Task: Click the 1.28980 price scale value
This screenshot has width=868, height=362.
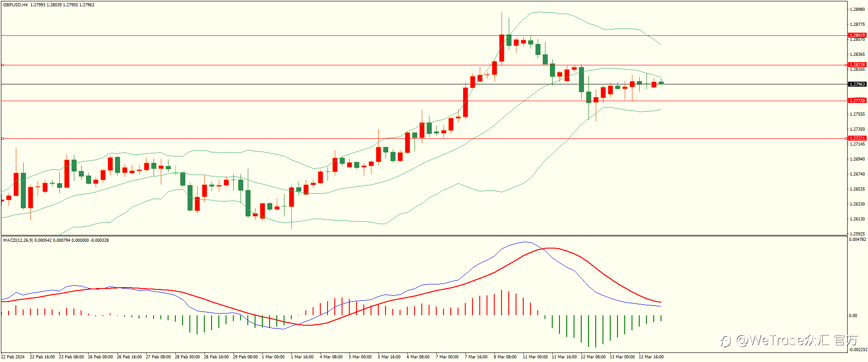Action: coord(857,10)
